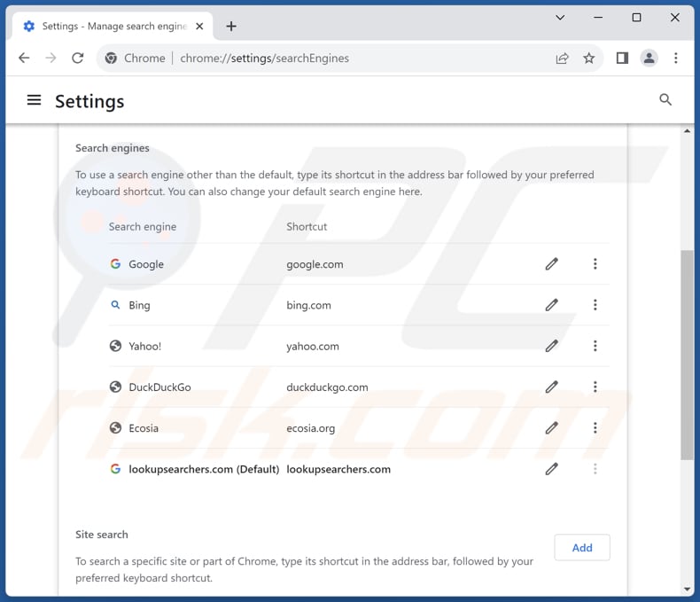Open more actions for Yahoo!
Image resolution: width=700 pixels, height=602 pixels.
click(595, 346)
